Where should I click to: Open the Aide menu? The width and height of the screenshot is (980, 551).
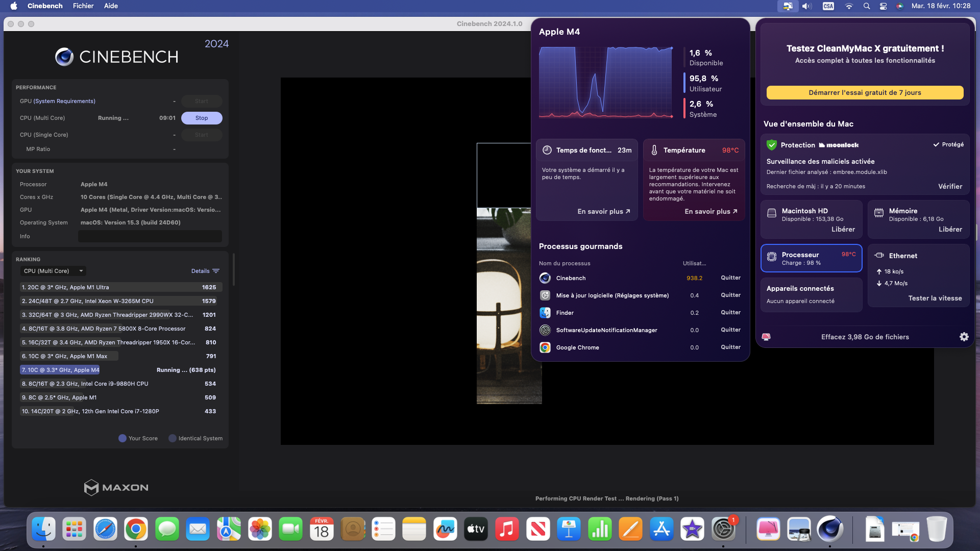coord(111,6)
